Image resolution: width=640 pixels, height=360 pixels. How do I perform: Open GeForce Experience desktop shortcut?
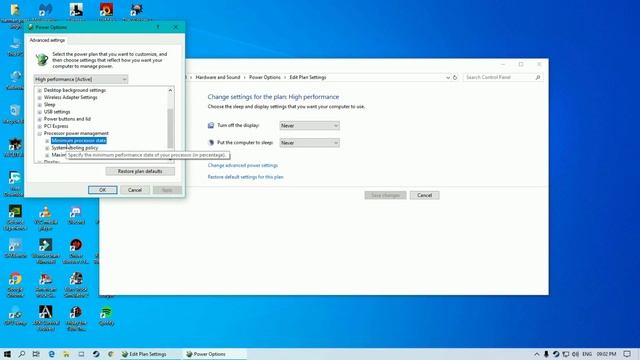tap(15, 218)
